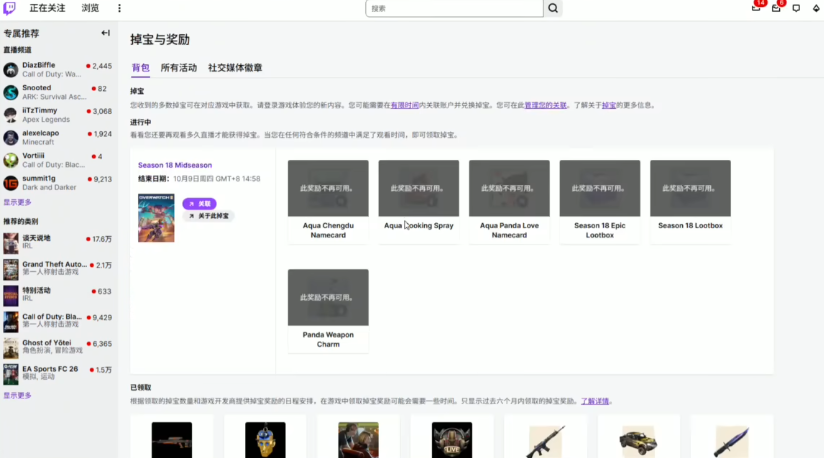This screenshot has width=824, height=458.
Task: Click the search magnifier button
Action: [553, 8]
